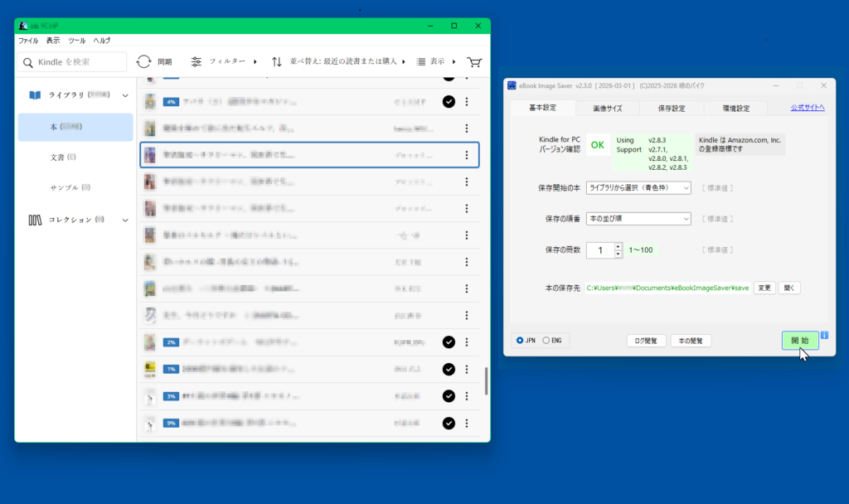The width and height of the screenshot is (849, 504).
Task: Open the 保存開始の本 dropdown
Action: click(638, 188)
